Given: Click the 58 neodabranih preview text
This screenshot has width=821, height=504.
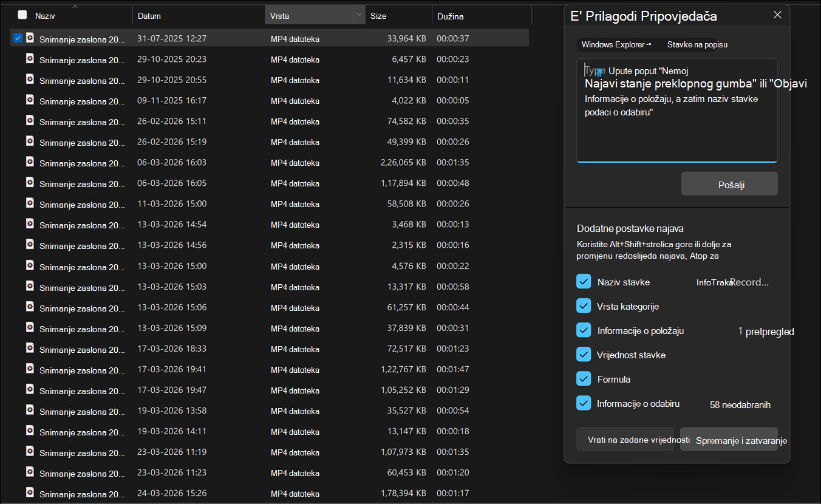Looking at the screenshot, I should [x=740, y=404].
